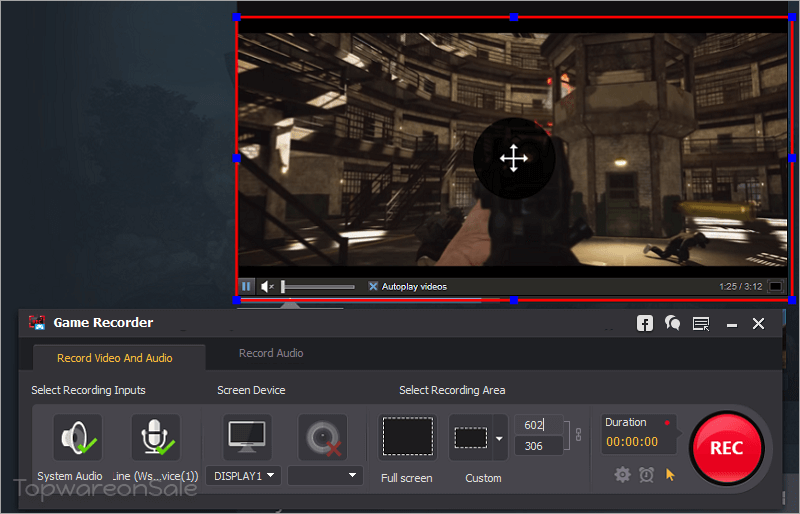Choose Full screen recording area
800x514 pixels.
[x=408, y=437]
